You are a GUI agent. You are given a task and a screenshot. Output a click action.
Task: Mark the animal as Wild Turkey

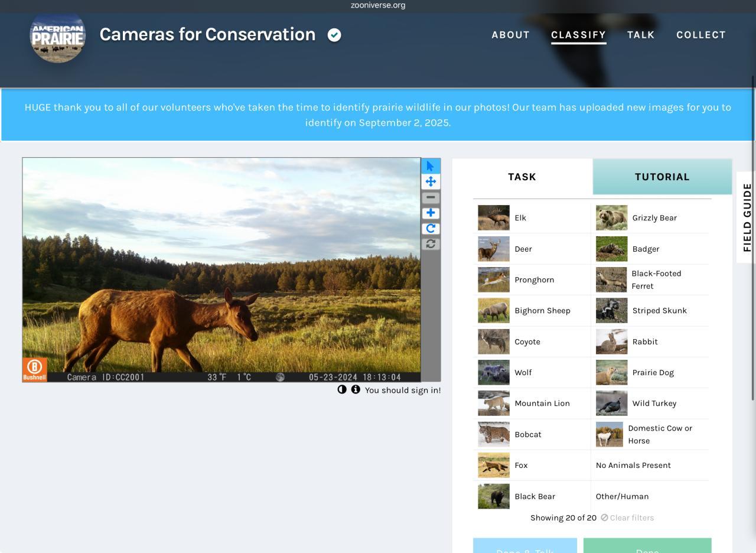pos(650,404)
